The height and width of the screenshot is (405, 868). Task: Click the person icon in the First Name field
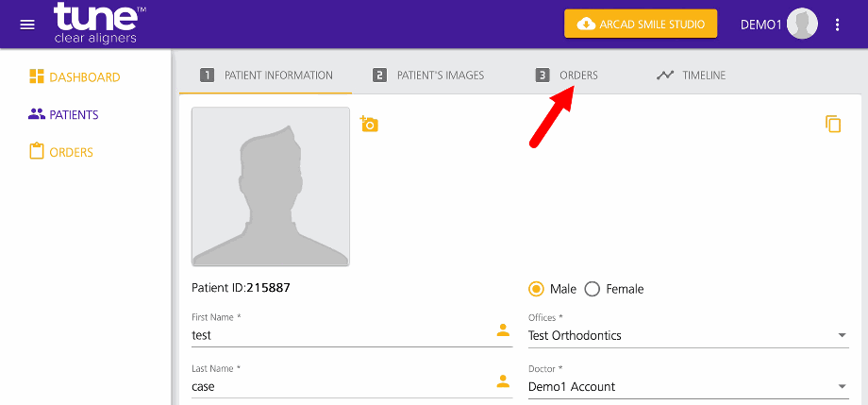click(503, 330)
